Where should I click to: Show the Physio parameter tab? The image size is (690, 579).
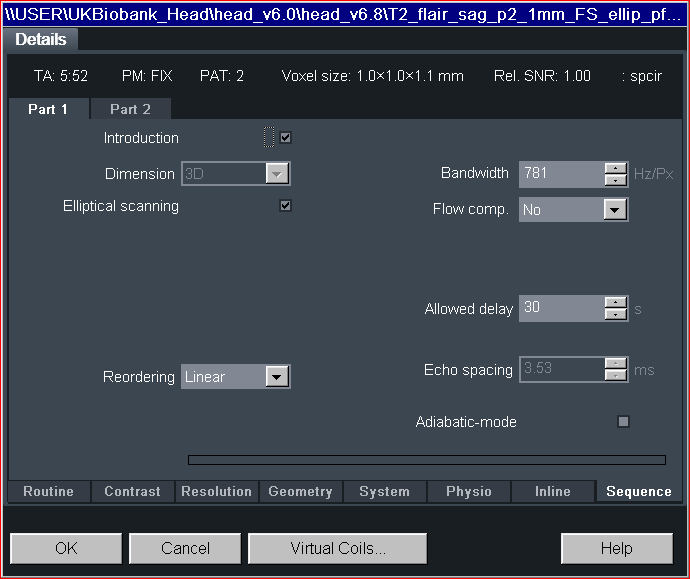pos(469,491)
